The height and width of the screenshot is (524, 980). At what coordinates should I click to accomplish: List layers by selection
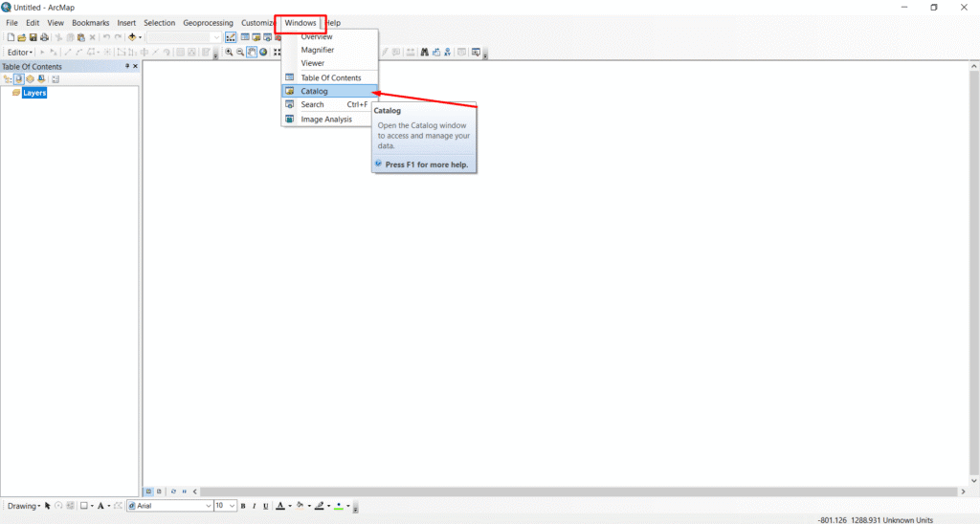pyautogui.click(x=41, y=79)
